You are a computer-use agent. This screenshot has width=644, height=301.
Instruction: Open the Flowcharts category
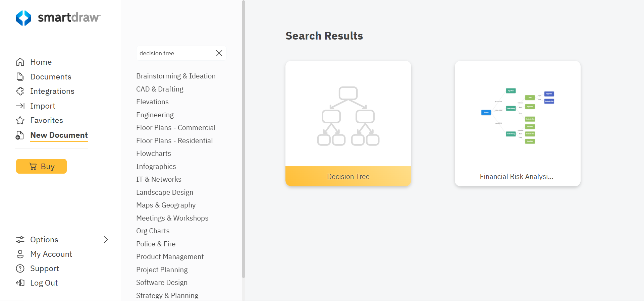tap(154, 154)
